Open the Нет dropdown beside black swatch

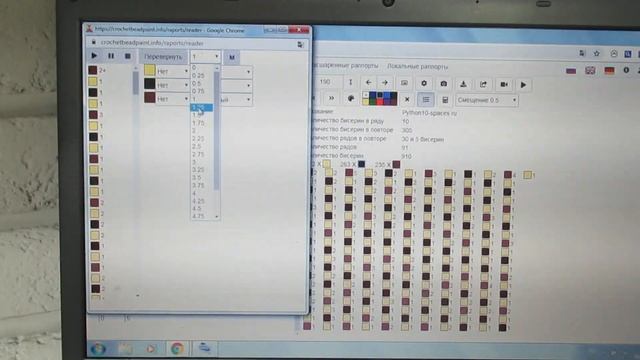click(172, 85)
